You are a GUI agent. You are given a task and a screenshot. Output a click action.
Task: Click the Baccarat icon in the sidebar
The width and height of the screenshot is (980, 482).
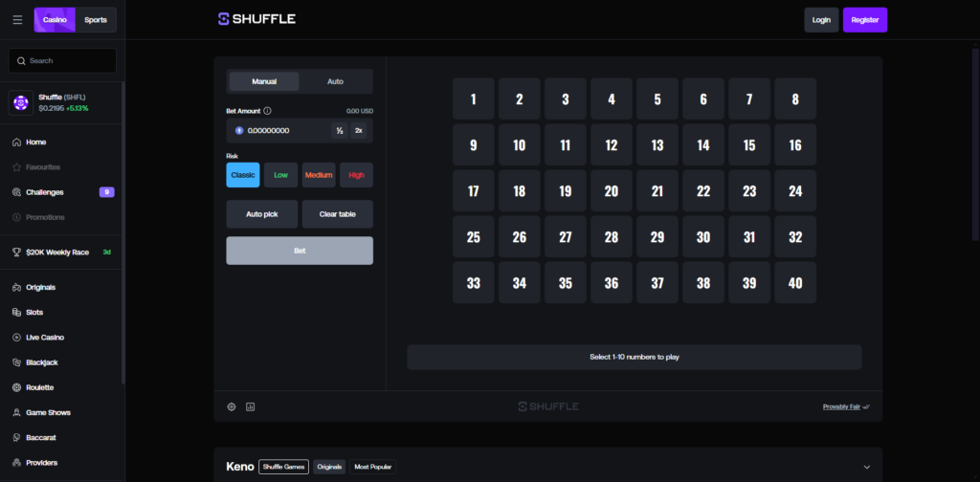tap(17, 438)
